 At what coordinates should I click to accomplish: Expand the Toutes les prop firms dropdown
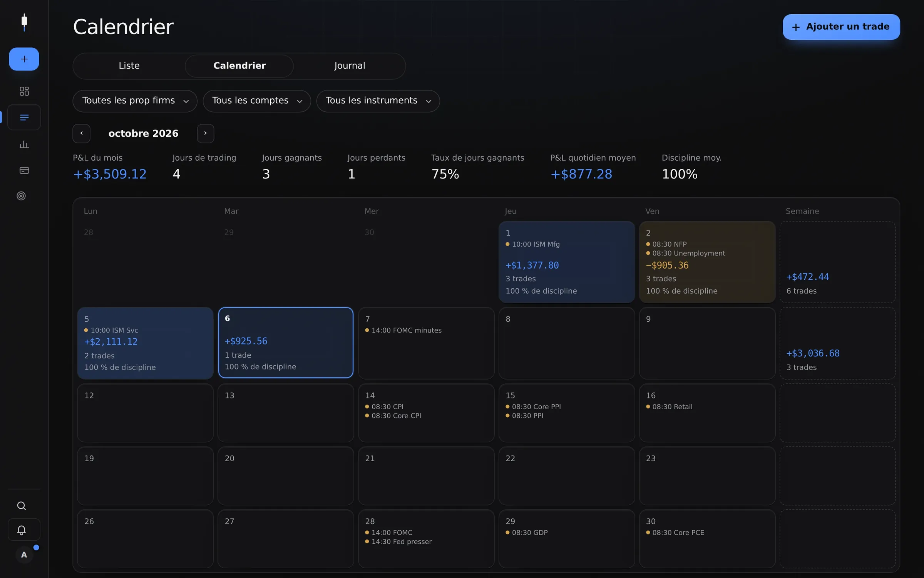pos(135,101)
